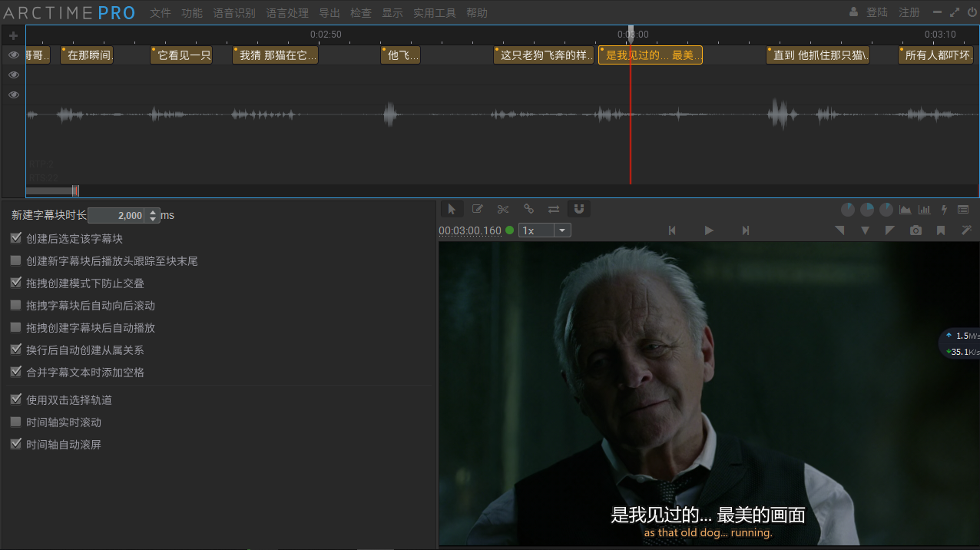Toggle visibility of second track eye
980x550 pixels.
tap(13, 75)
